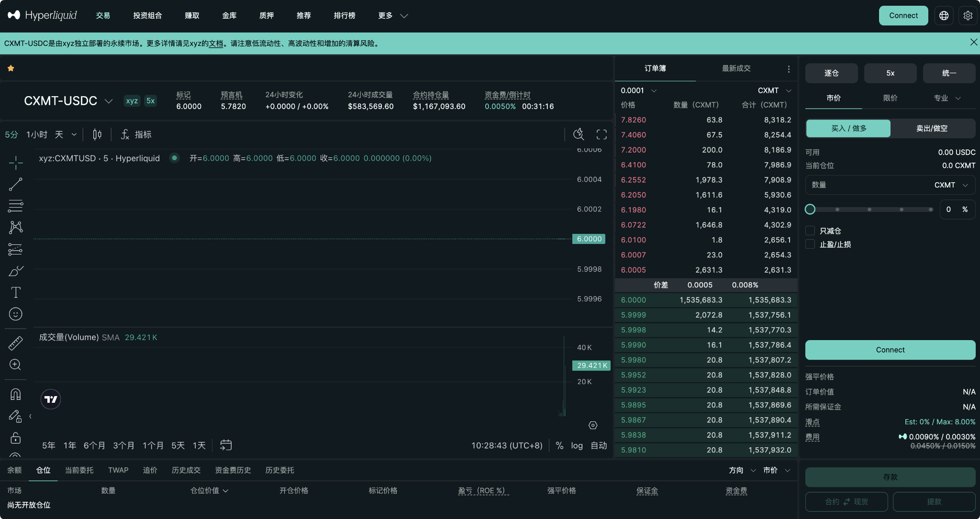Expand the CXMT-USDC market selector
The height and width of the screenshot is (519, 980).
[68, 101]
